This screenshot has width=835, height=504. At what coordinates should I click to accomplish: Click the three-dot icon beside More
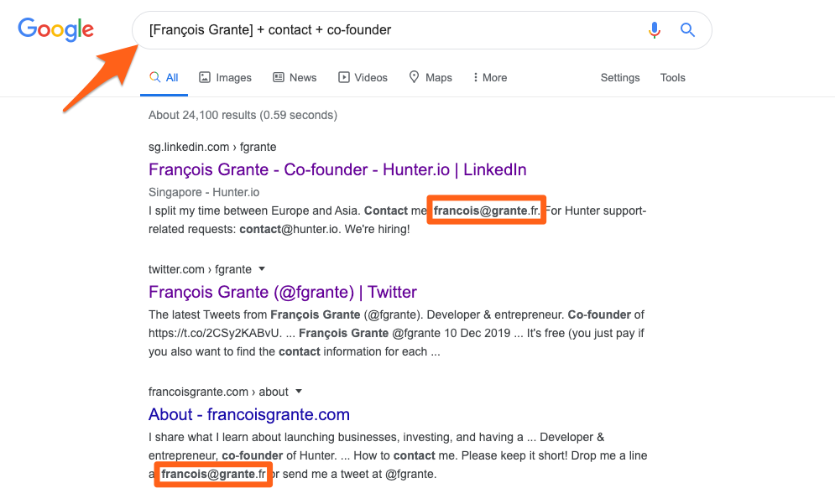475,78
